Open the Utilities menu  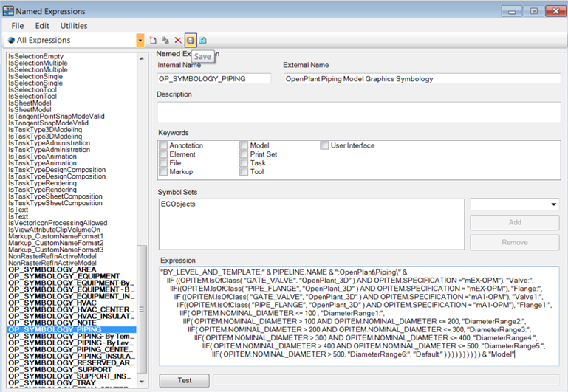pos(74,26)
